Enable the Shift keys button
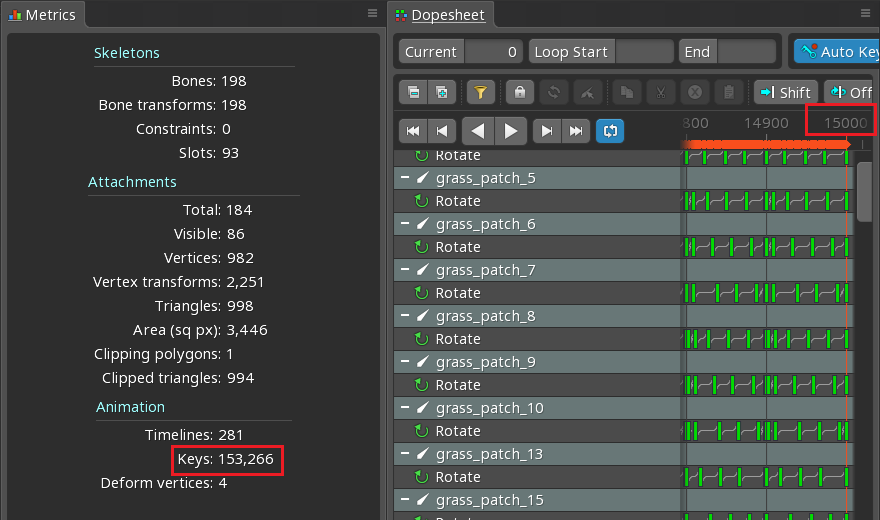880x520 pixels. pos(785,92)
